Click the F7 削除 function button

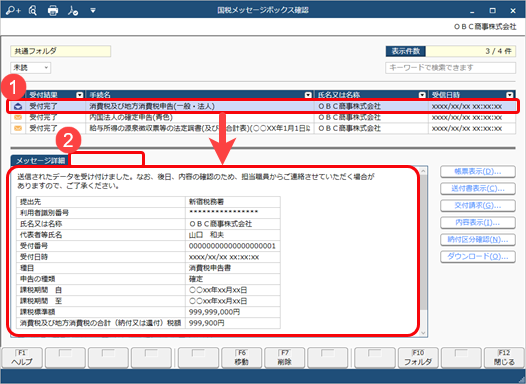point(284,358)
